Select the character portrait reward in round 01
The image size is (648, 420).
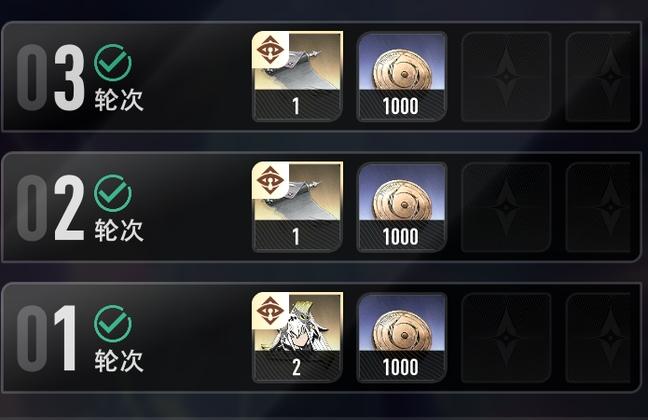pyautogui.click(x=297, y=337)
